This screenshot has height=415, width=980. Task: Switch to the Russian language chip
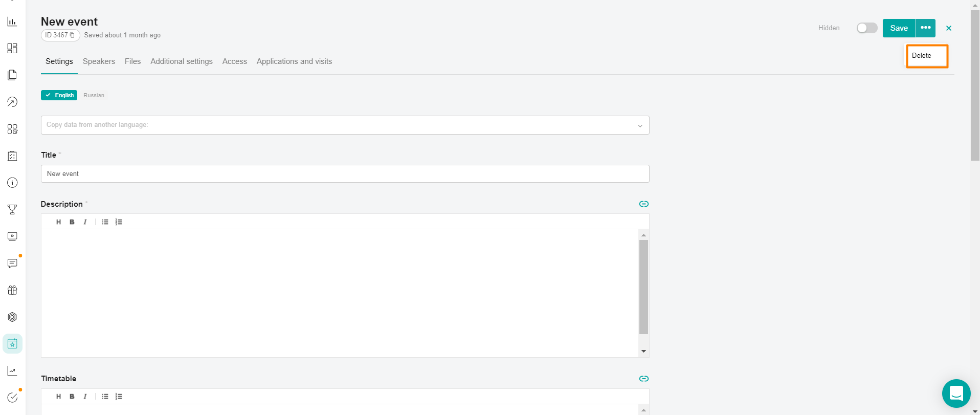tap(94, 95)
